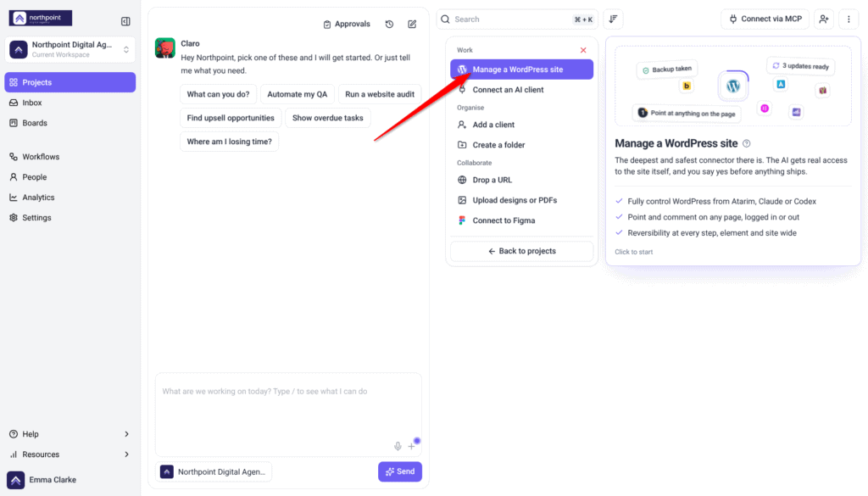
Task: Open the three-dot more options menu
Action: pyautogui.click(x=849, y=19)
